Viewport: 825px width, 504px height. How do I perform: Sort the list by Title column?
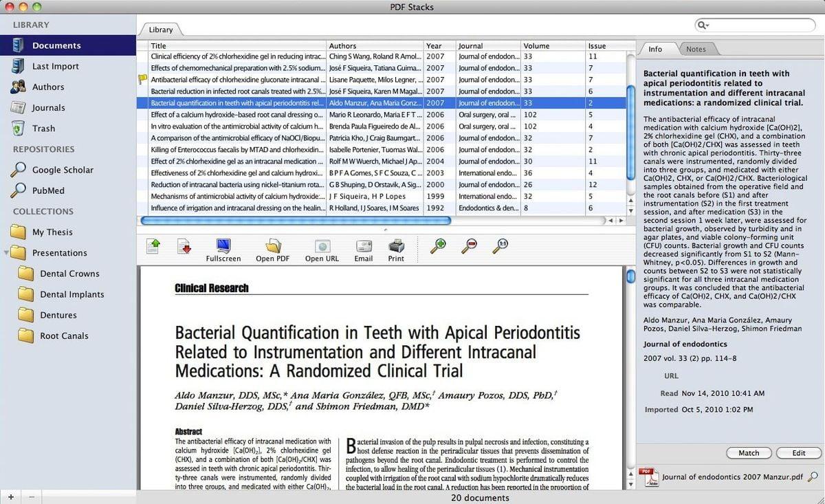point(238,46)
